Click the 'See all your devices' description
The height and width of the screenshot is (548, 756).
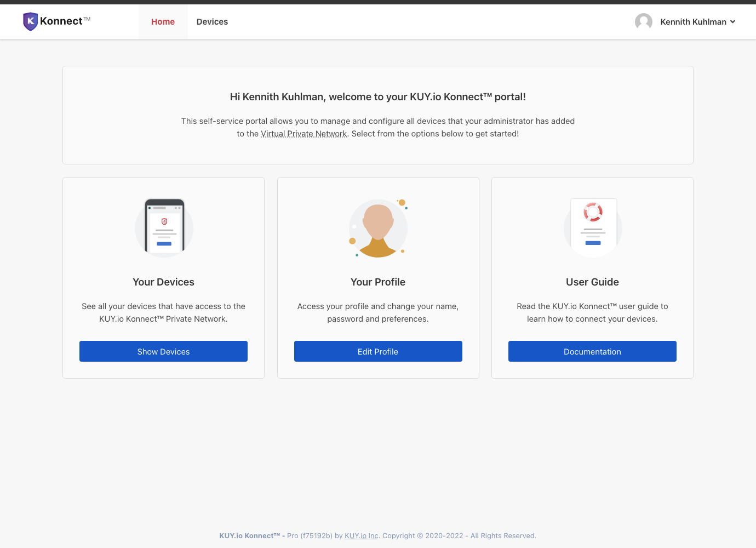163,312
